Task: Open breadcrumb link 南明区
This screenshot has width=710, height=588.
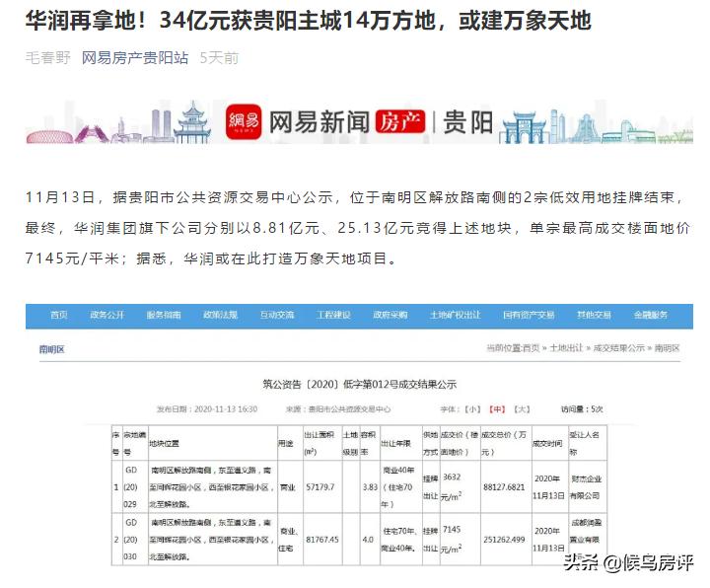Action: pos(667,348)
